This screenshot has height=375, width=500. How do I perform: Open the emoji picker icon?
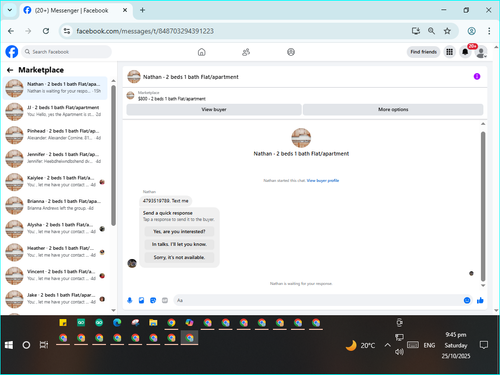(x=467, y=300)
